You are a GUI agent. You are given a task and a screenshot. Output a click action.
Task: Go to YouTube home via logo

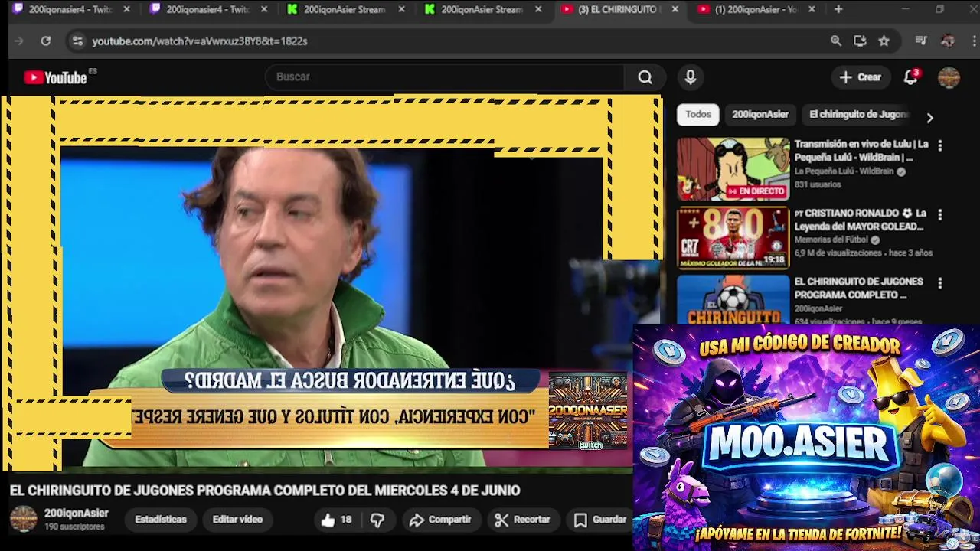55,77
